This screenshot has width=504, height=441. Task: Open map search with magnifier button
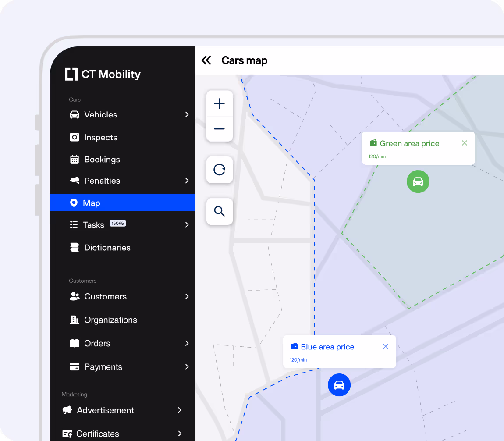click(220, 211)
